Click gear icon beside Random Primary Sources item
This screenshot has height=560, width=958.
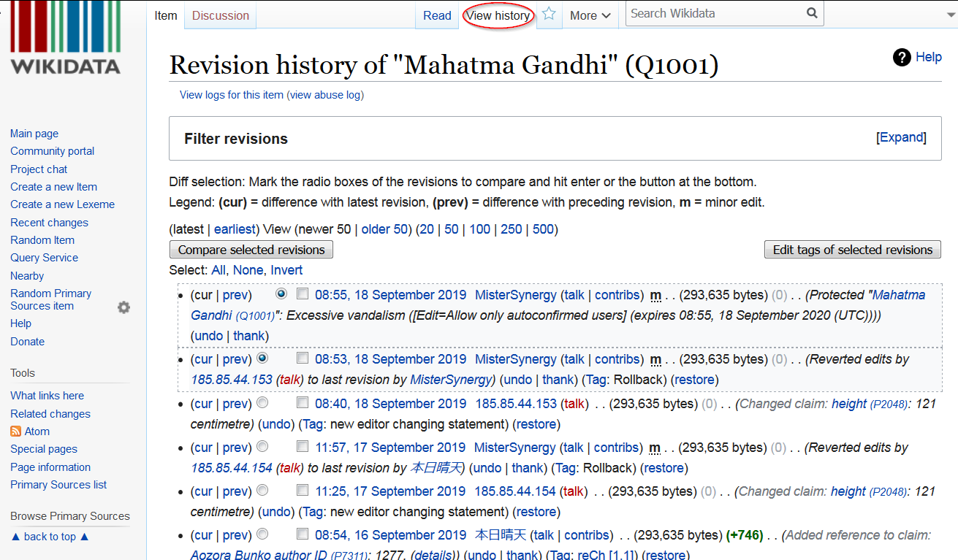[123, 307]
